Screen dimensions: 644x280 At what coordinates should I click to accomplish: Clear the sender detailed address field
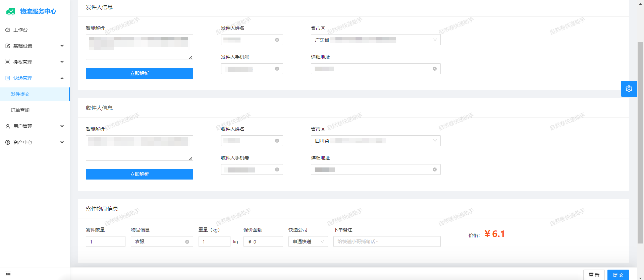(434, 69)
